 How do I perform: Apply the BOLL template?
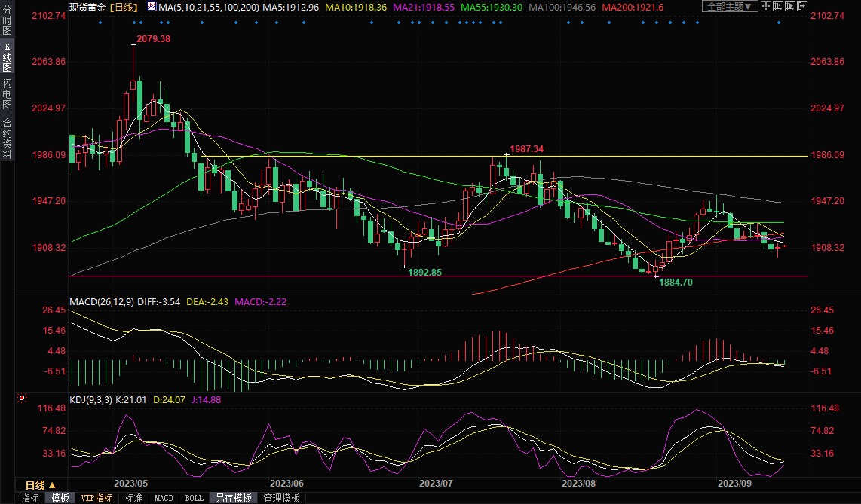coord(194,498)
